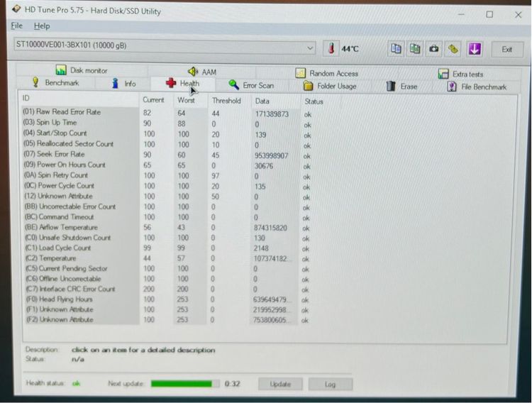Switch to the Disk monitor tab
The width and height of the screenshot is (532, 403).
pos(82,70)
